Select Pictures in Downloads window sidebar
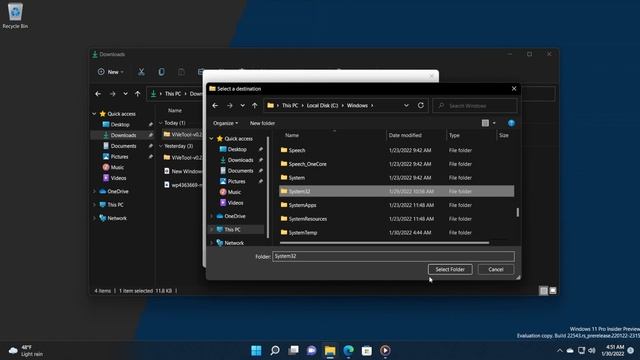The width and height of the screenshot is (640, 360). click(x=119, y=157)
